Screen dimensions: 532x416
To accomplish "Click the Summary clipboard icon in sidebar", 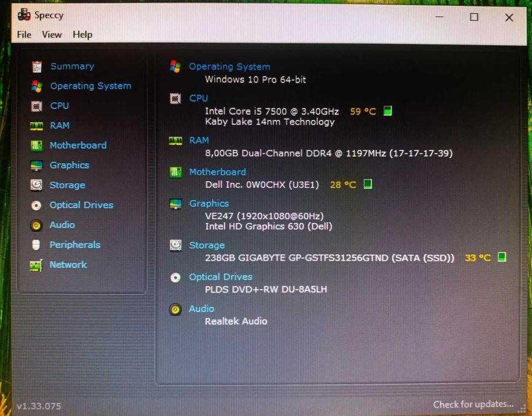I will [x=37, y=67].
